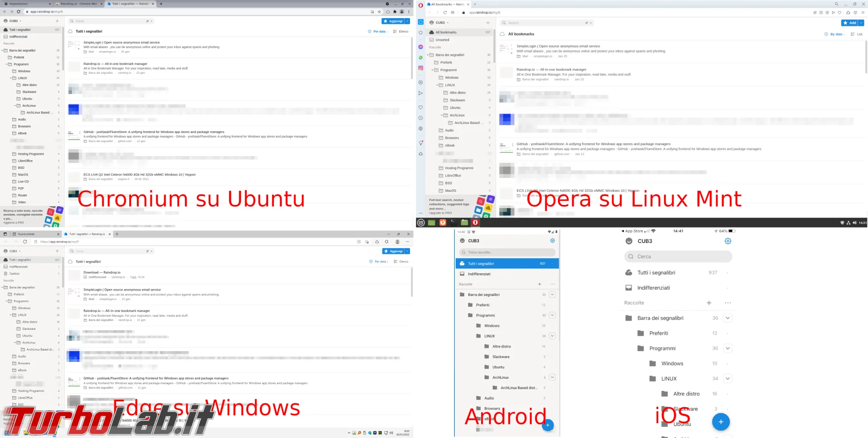Select Indifferenziati in the iOS app
868x438 pixels.
tap(679, 288)
